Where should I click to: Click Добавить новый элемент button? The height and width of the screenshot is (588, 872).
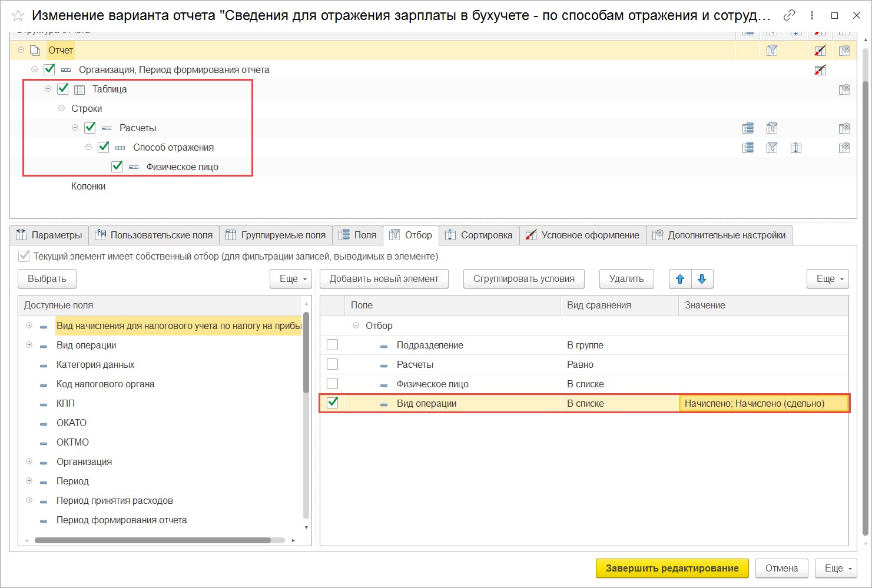(384, 279)
